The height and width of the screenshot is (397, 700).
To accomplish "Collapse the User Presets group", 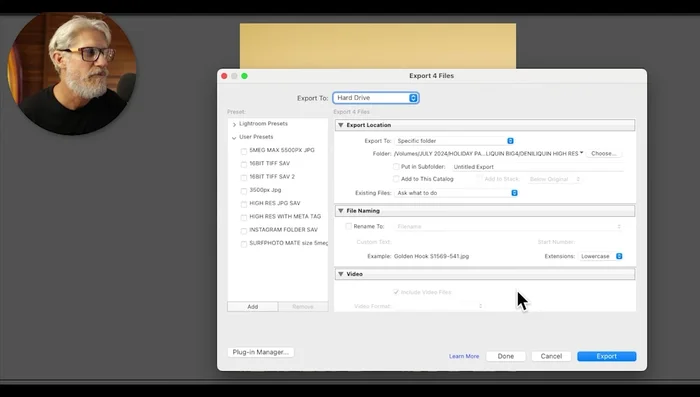I will tap(234, 138).
